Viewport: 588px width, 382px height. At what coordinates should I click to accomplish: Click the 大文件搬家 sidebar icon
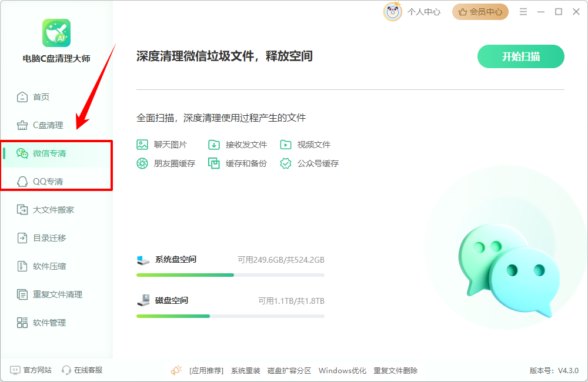(22, 210)
